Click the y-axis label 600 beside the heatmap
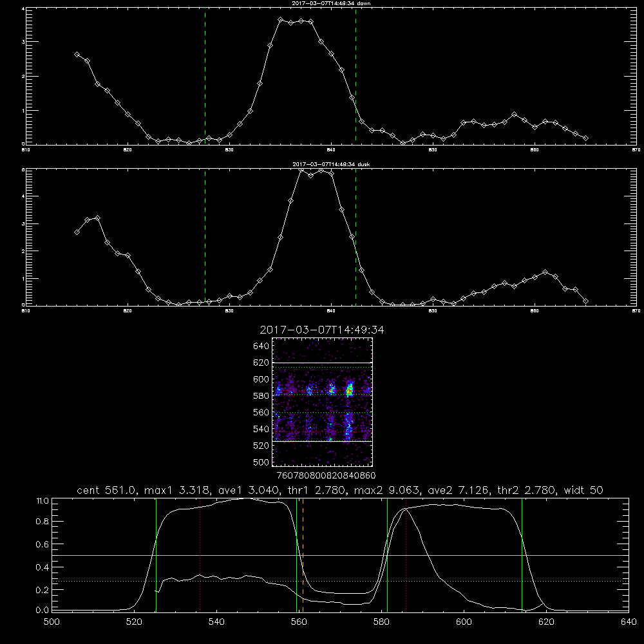 [x=261, y=379]
